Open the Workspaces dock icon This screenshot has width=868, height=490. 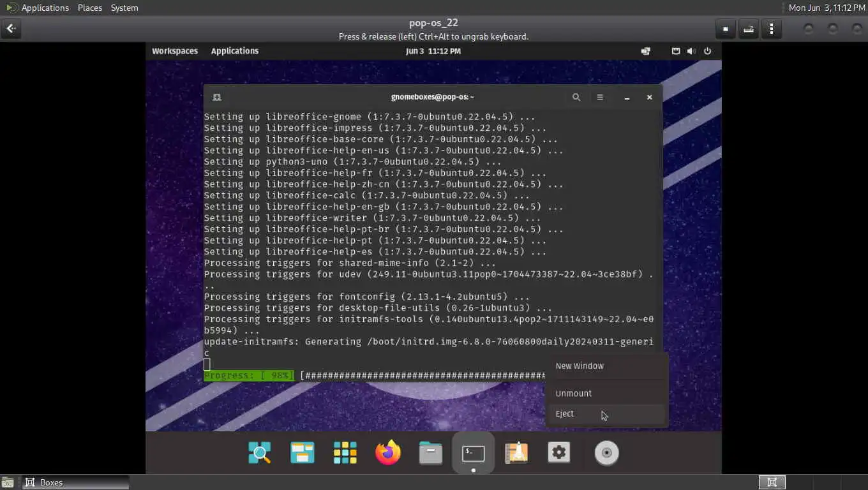(x=303, y=453)
